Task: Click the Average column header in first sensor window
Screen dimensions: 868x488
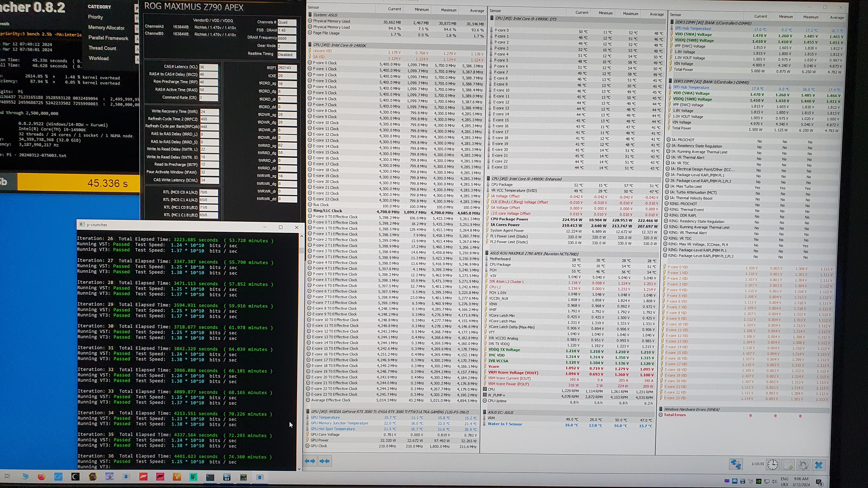Action: pos(477,11)
